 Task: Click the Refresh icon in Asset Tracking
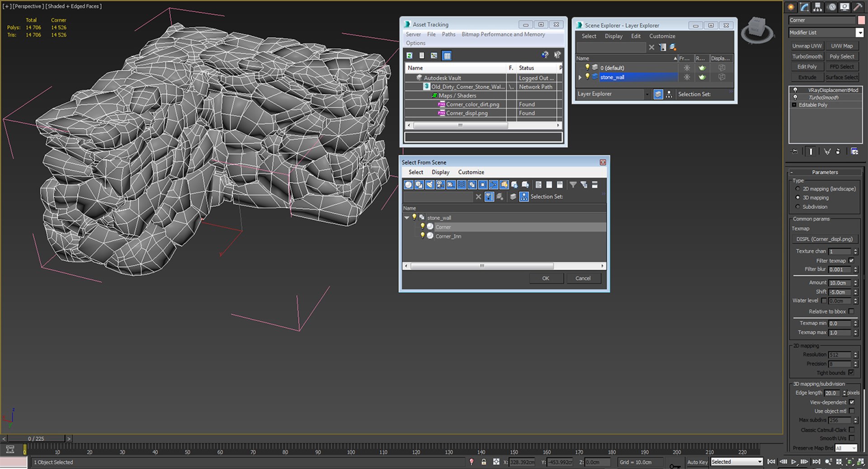[x=410, y=56]
